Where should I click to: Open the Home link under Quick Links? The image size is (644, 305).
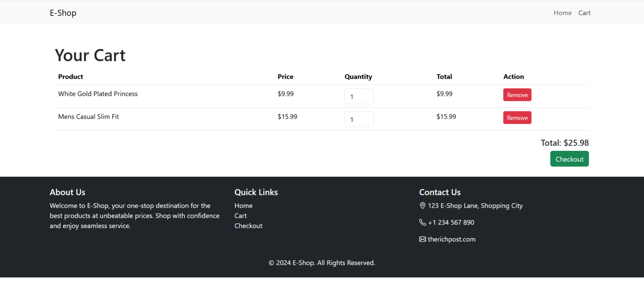(244, 205)
